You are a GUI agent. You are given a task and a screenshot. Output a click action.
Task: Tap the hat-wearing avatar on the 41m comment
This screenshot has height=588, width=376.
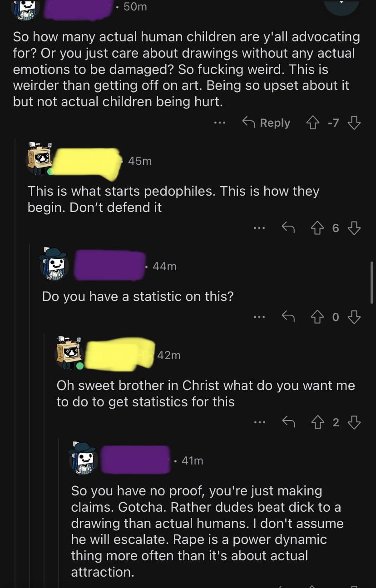[84, 458]
